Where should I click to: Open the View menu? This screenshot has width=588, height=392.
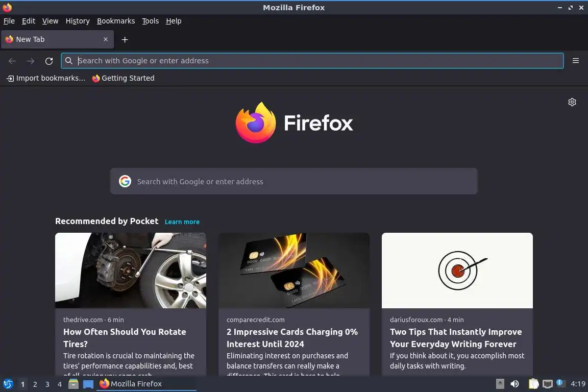pyautogui.click(x=50, y=21)
